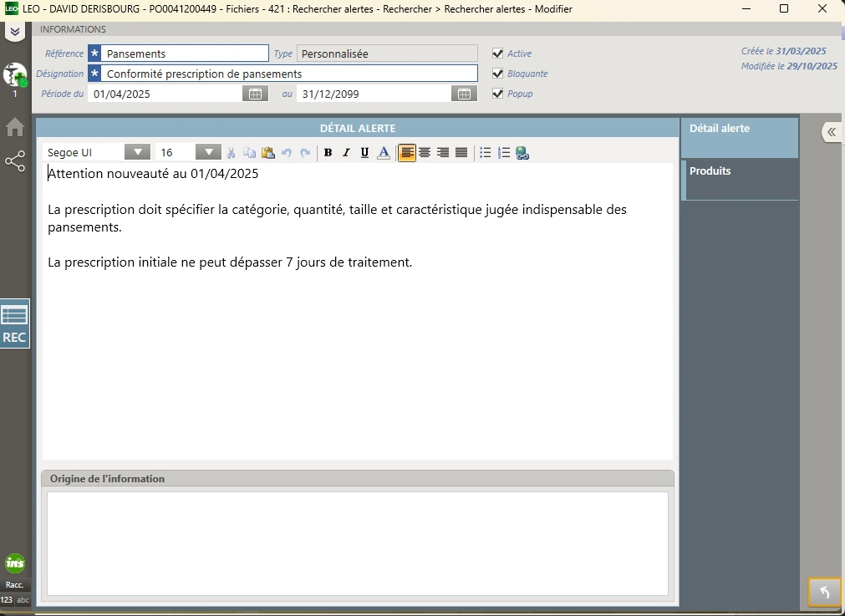
Task: Open the font color picker
Action: [384, 153]
